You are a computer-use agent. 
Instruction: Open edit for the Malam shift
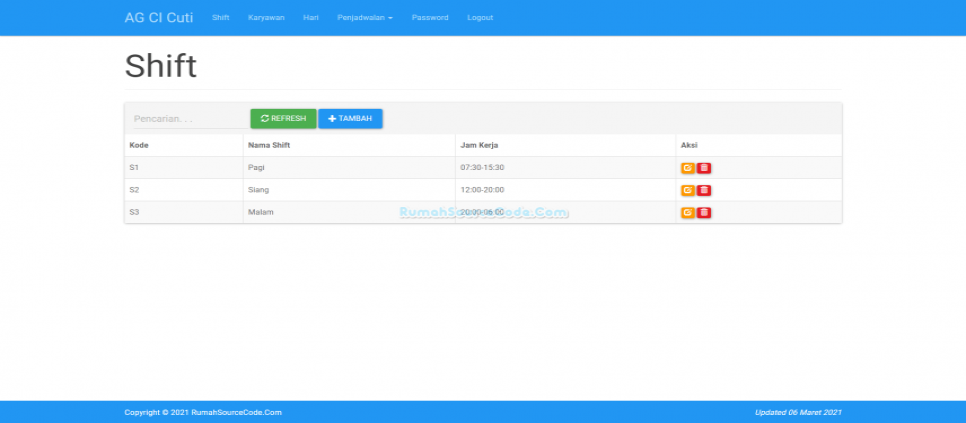(x=687, y=212)
